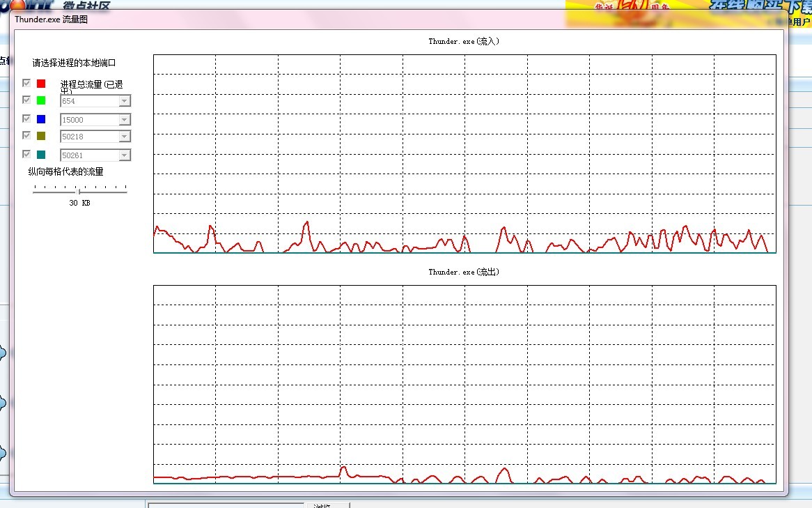Screen dimensions: 812x508
Task: Toggle the checkbox for port 50261
Action: 26,154
